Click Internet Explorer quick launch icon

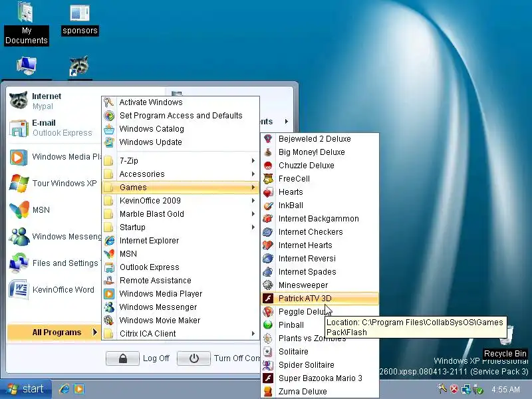coord(64,389)
